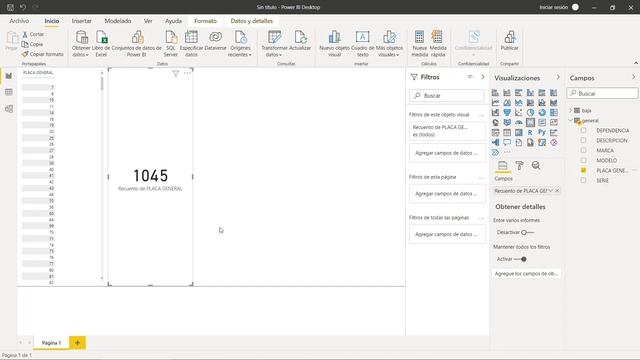Switch to the Report view in sidebar
The image size is (640, 360).
pos(9,76)
